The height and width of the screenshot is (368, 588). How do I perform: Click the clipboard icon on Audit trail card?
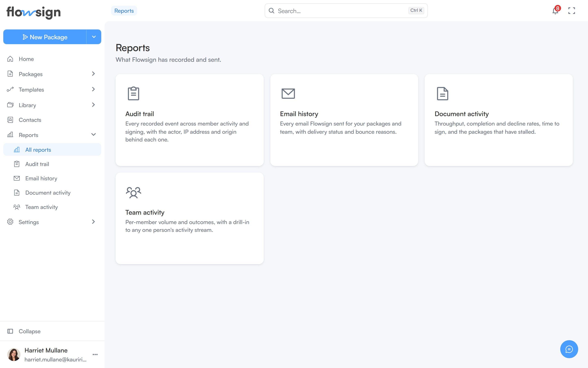pos(133,93)
